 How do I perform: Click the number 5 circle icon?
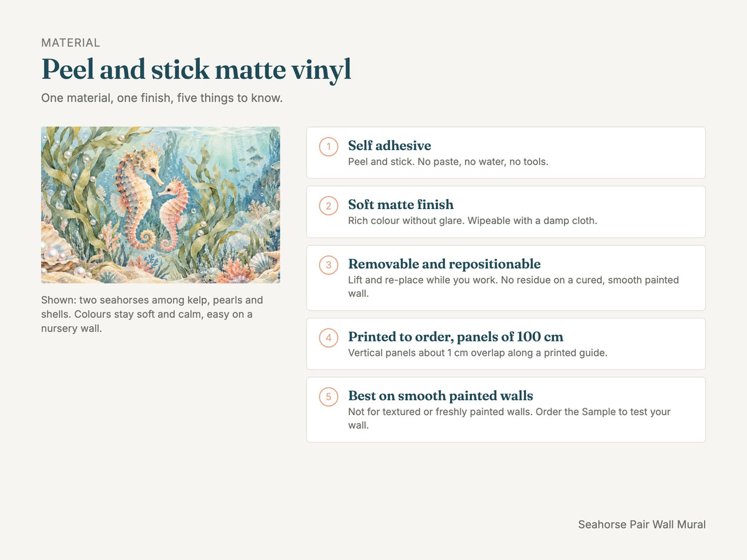click(329, 397)
